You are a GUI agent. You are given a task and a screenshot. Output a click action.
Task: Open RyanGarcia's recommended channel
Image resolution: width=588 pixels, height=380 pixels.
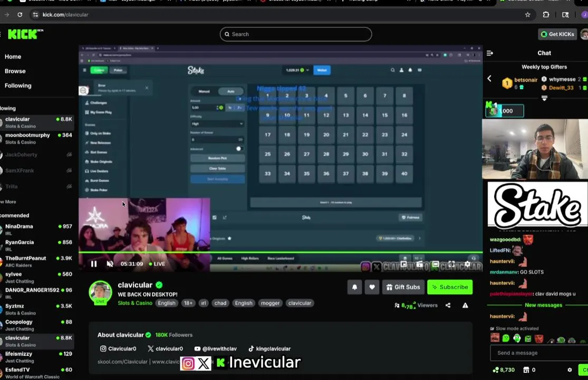(37, 245)
